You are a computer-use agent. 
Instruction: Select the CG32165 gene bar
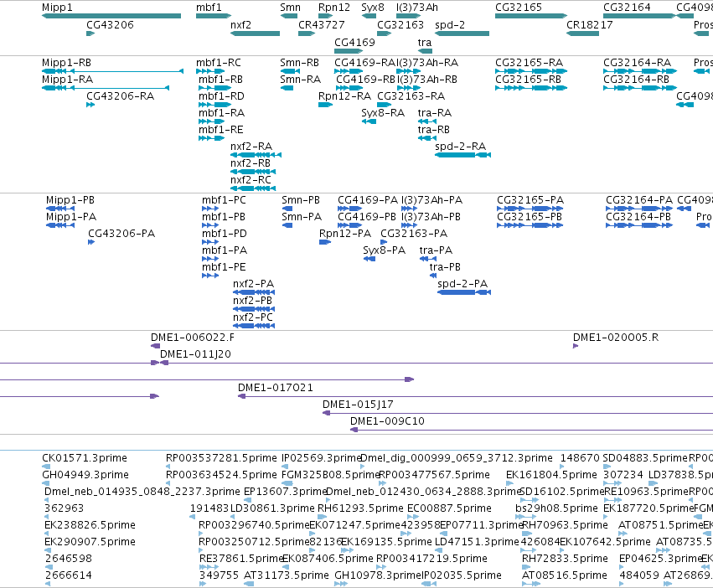(531, 16)
